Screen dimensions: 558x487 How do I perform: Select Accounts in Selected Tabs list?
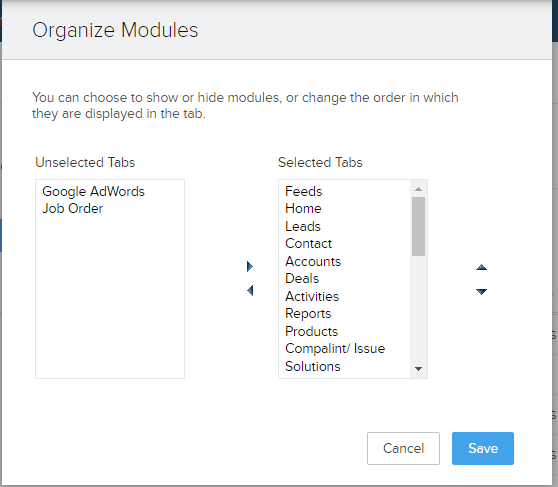pos(313,261)
